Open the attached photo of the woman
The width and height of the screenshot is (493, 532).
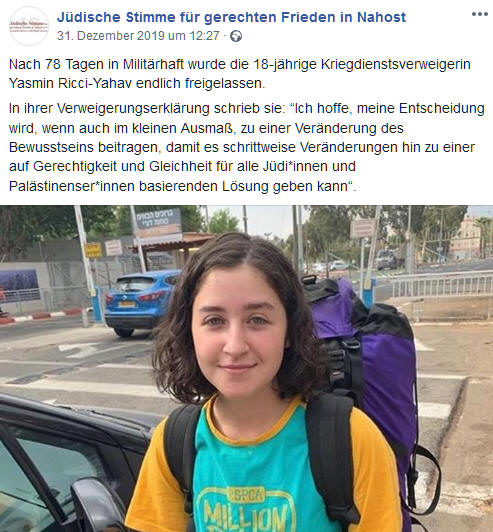tap(246, 368)
